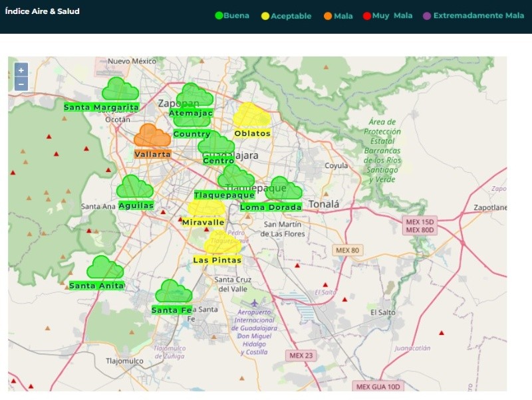Screen dimensions: 532x400
Task: Open the Santa Anita cloud marker
Action: (x=104, y=268)
